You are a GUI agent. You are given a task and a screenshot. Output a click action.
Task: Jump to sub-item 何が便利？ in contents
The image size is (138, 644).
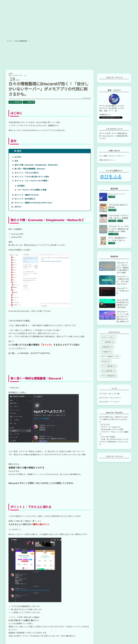[21, 186]
